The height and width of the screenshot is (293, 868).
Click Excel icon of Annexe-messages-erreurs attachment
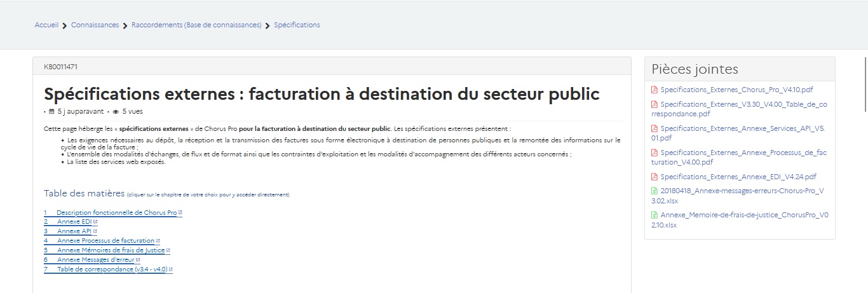pos(654,191)
